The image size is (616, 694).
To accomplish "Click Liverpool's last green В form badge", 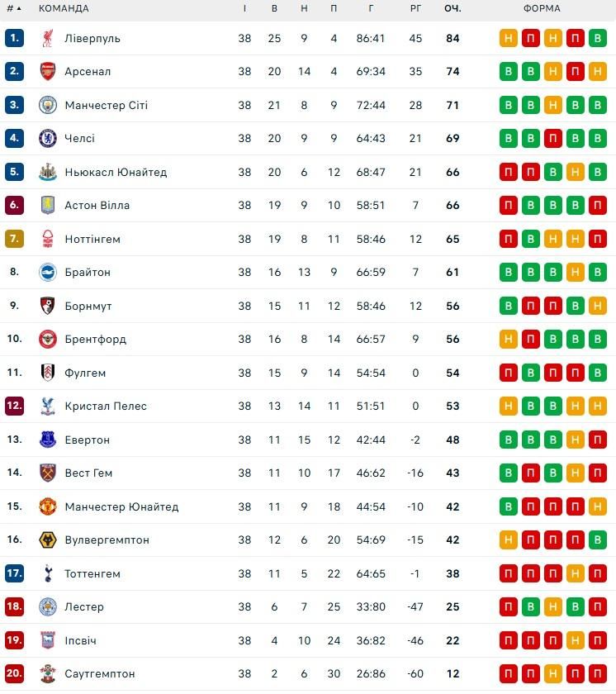I will pyautogui.click(x=598, y=38).
